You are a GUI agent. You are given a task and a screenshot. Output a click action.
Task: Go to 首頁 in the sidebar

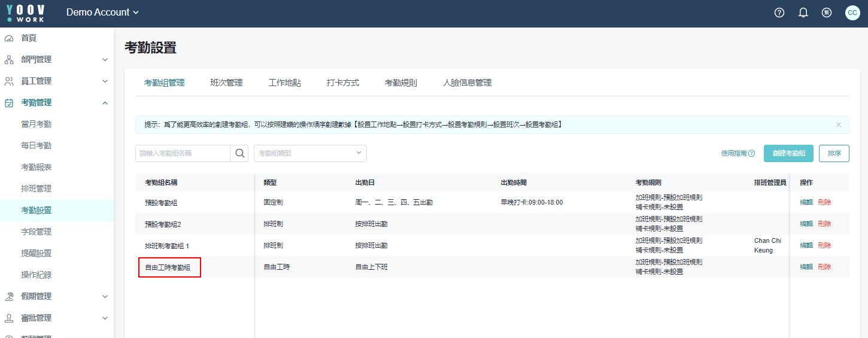pyautogui.click(x=29, y=38)
